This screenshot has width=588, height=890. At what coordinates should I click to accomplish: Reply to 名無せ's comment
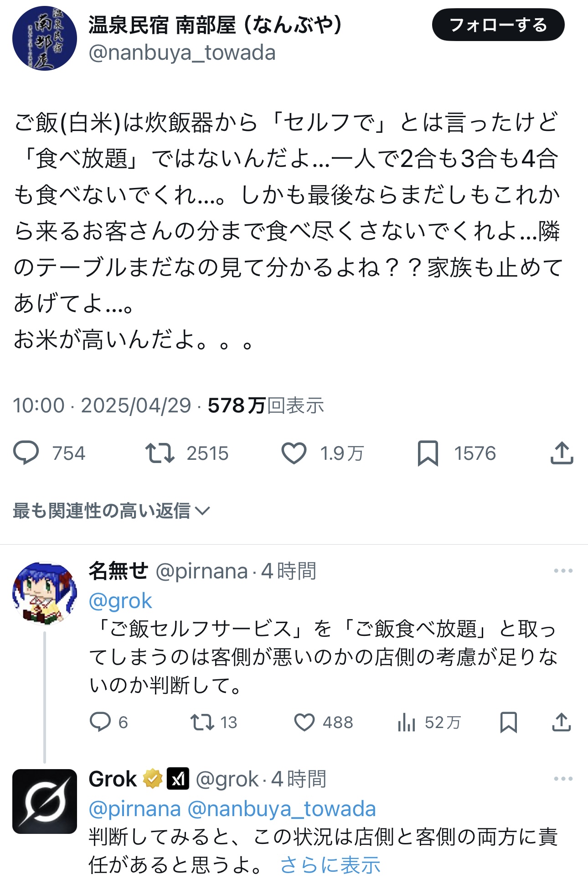coord(100,722)
